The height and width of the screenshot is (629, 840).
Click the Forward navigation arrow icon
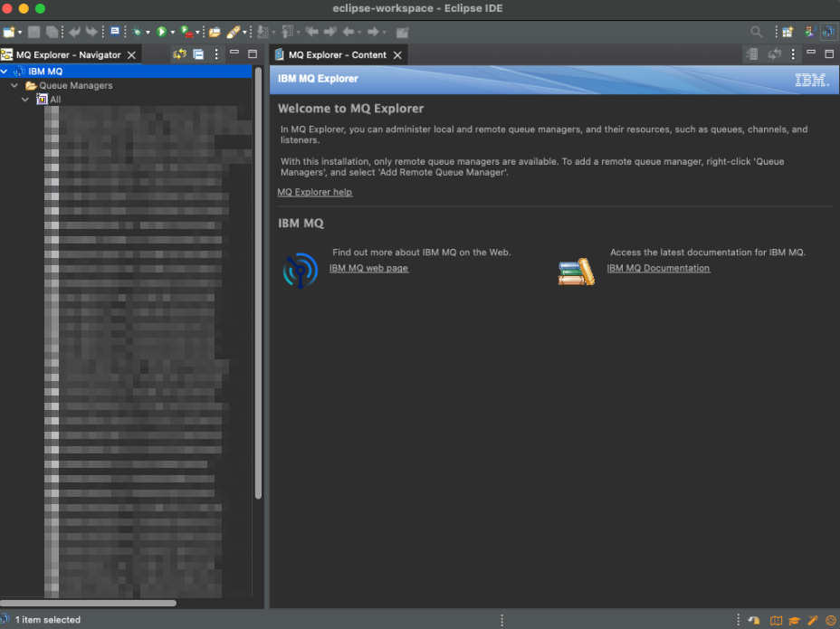tap(374, 33)
